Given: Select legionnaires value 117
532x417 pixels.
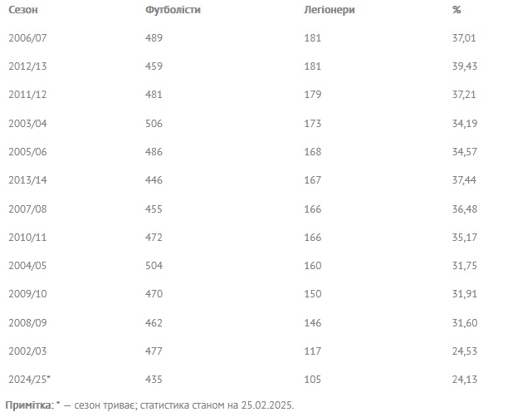Looking at the screenshot, I should click(313, 351).
